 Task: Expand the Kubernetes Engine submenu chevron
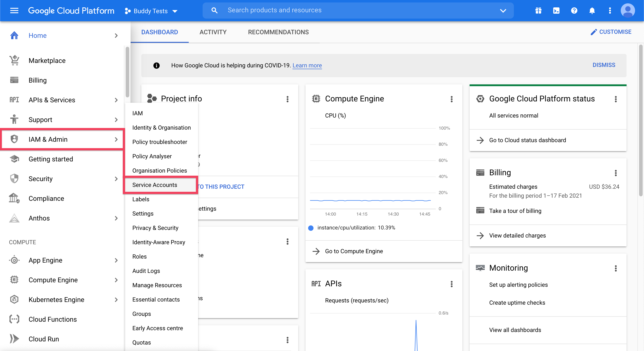tap(116, 300)
